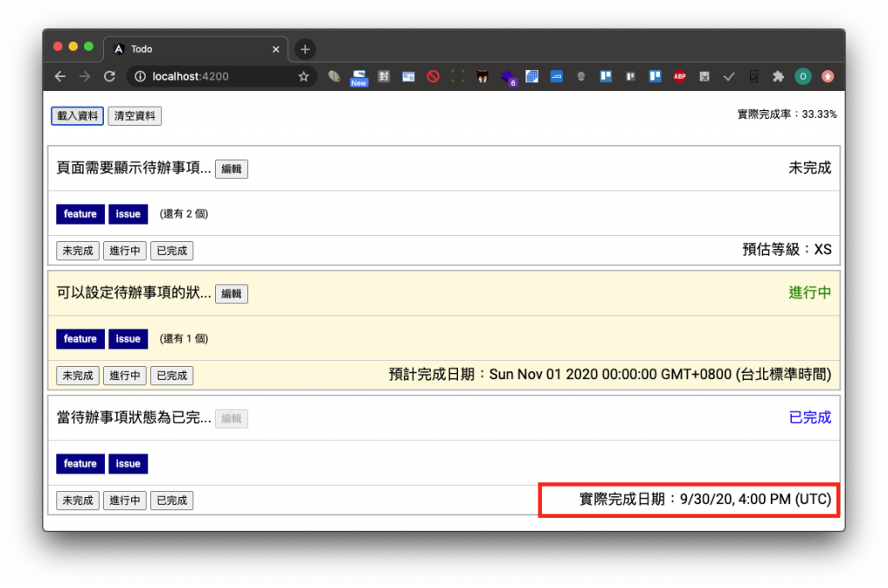Close the Todo tab
Viewport: 888px width, 588px height.
click(276, 49)
